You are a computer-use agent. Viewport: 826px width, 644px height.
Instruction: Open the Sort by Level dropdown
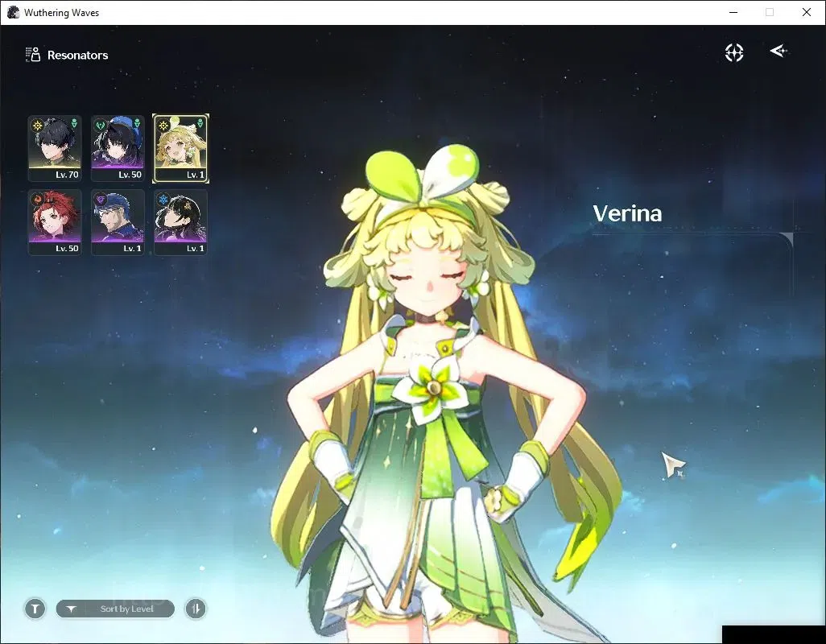pyautogui.click(x=115, y=609)
